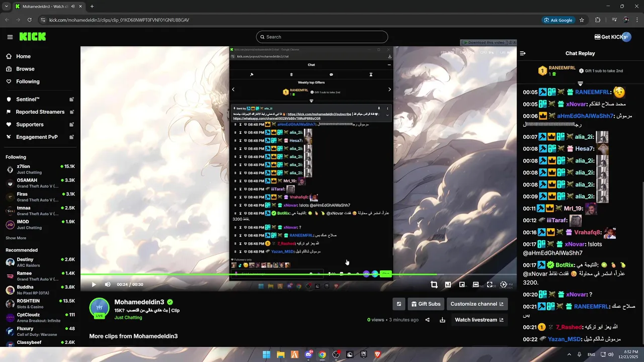
Task: Open Chrome extensions puzzle icon
Action: [598, 20]
